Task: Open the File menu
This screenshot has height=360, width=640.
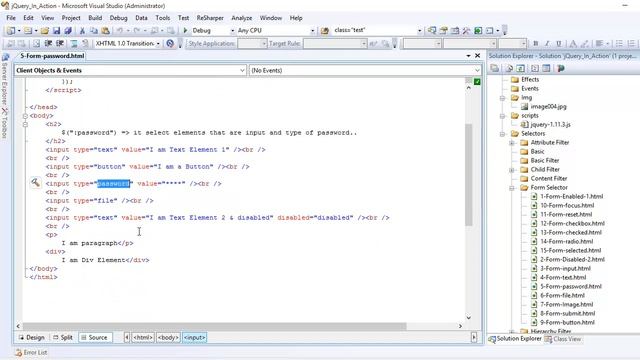Action: pos(11,18)
